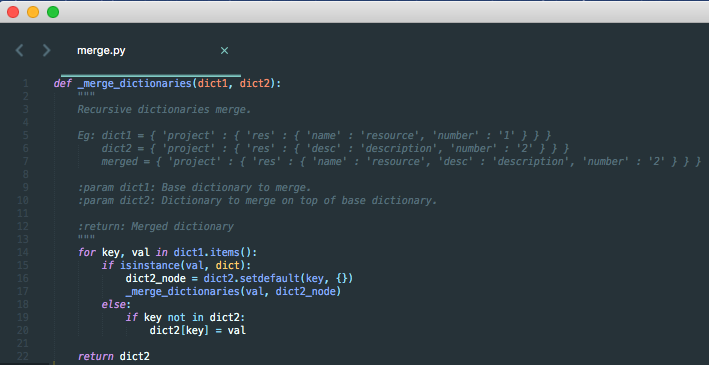The height and width of the screenshot is (365, 709).
Task: Click 'setdefault' on line 16
Action: tap(269, 278)
